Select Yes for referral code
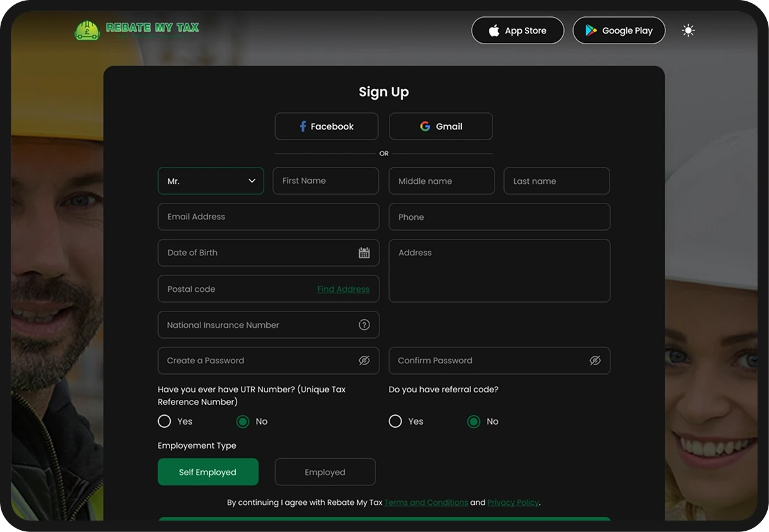This screenshot has height=532, width=769. coord(395,421)
